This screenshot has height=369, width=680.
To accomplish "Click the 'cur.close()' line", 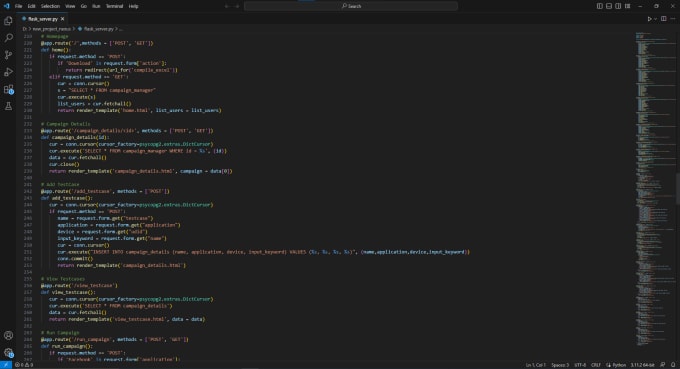I will pos(64,164).
